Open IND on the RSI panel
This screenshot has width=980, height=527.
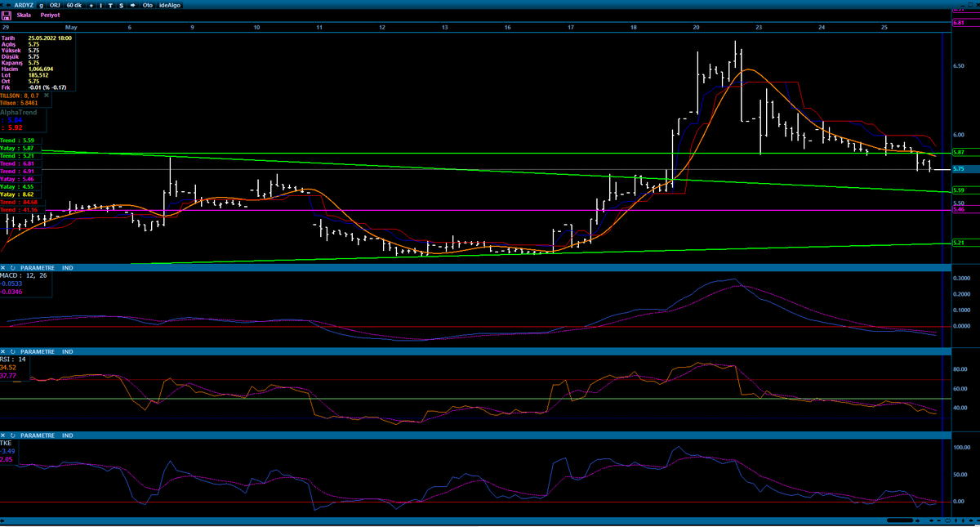(68, 351)
